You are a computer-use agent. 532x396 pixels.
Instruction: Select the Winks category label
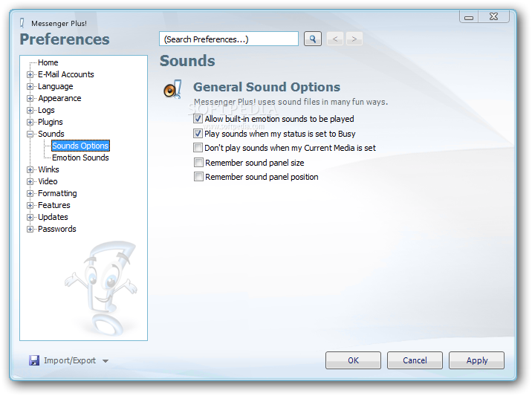pos(48,169)
